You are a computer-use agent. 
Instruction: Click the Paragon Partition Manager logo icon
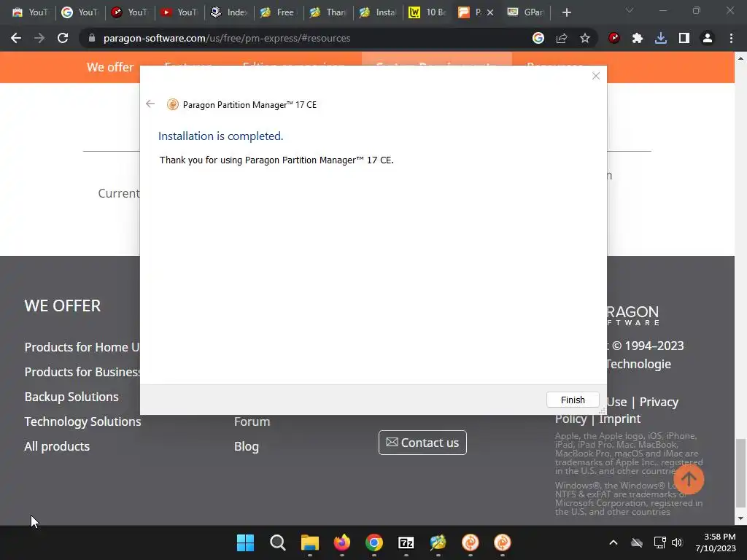click(x=172, y=104)
